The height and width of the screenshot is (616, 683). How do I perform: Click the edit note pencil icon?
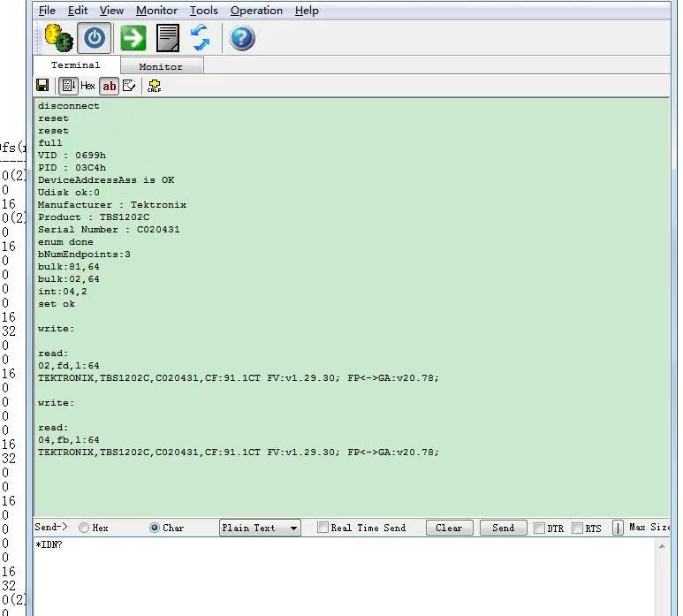tap(129, 86)
